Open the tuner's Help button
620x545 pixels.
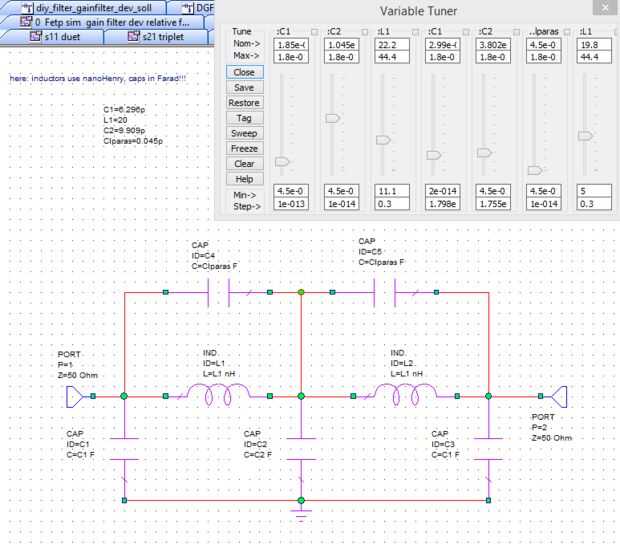point(245,179)
